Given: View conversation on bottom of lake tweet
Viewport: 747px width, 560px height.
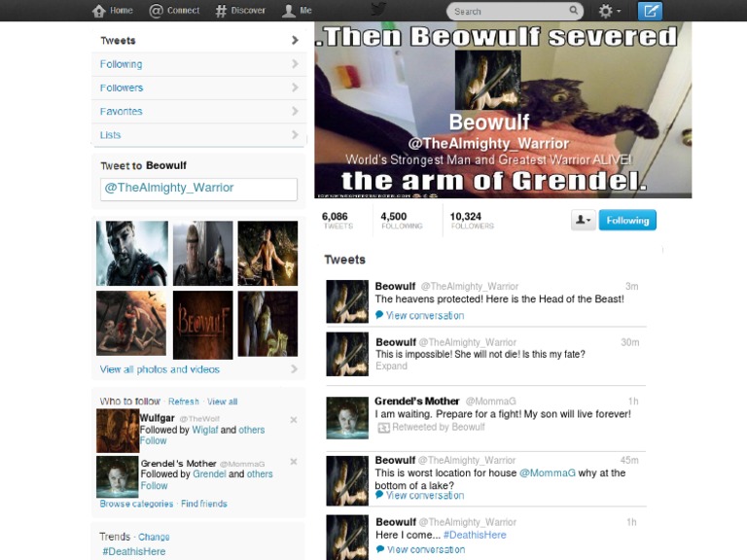Looking at the screenshot, I should (x=425, y=495).
